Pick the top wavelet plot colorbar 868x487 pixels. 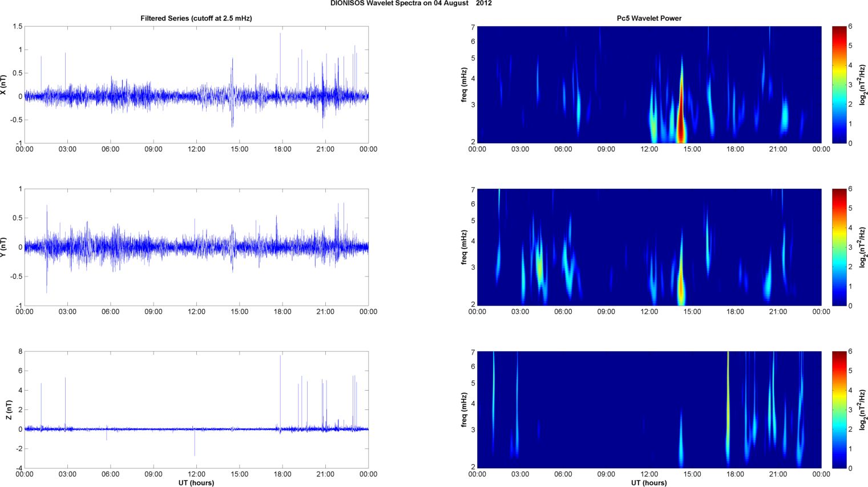pyautogui.click(x=839, y=84)
